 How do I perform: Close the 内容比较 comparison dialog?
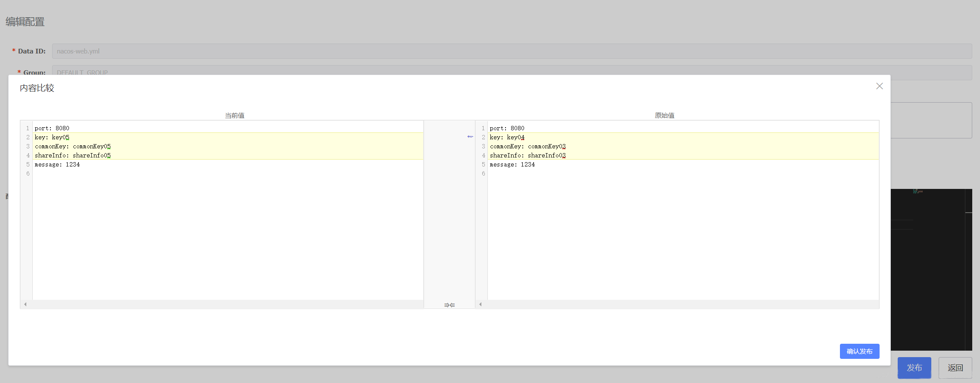pyautogui.click(x=879, y=86)
